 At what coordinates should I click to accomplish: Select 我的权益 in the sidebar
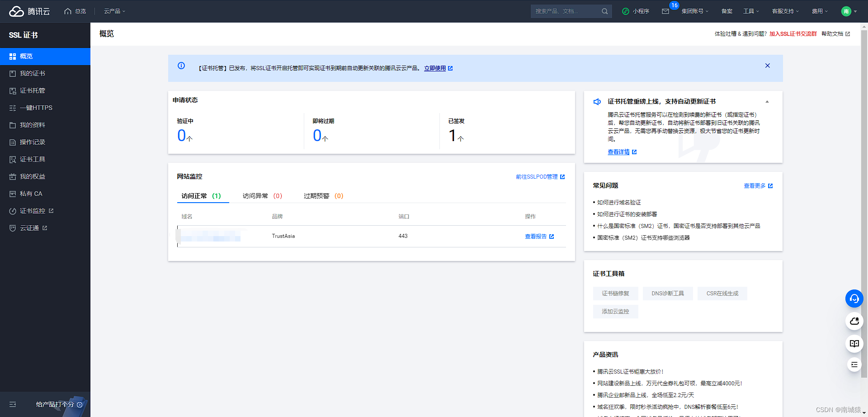pyautogui.click(x=32, y=176)
